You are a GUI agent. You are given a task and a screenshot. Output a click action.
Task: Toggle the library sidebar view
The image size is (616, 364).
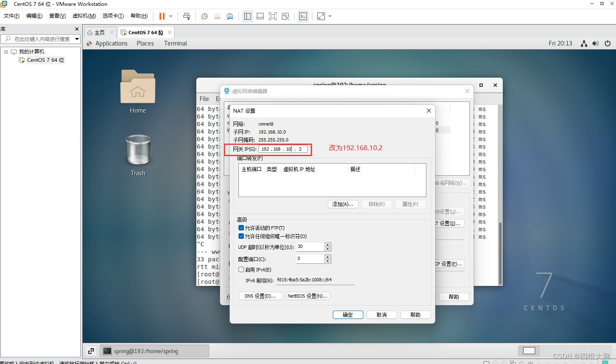(x=248, y=16)
